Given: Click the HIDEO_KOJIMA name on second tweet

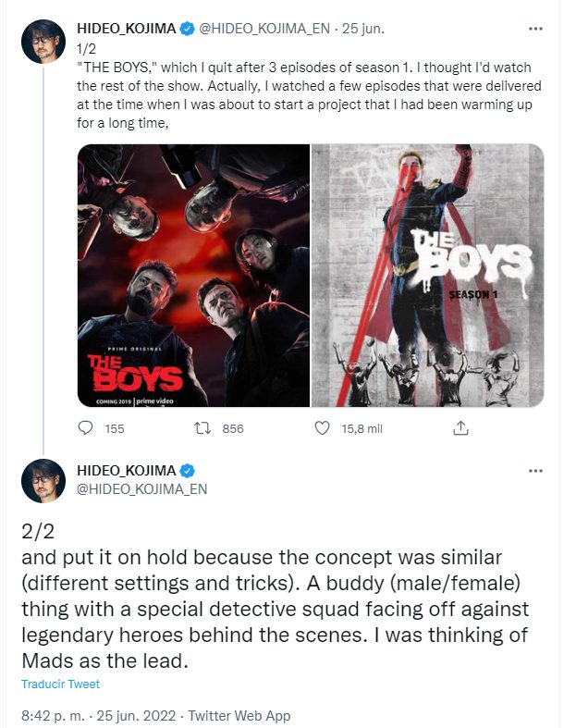Looking at the screenshot, I should coord(127,470).
